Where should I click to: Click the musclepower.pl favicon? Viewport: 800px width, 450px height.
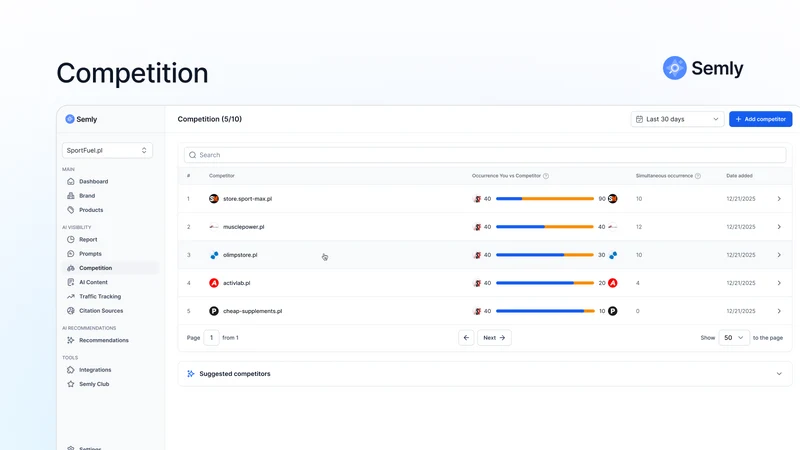click(x=214, y=227)
